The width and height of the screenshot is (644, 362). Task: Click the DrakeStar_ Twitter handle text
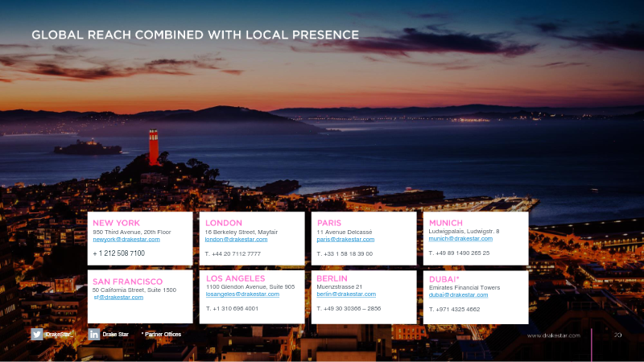pyautogui.click(x=59, y=334)
